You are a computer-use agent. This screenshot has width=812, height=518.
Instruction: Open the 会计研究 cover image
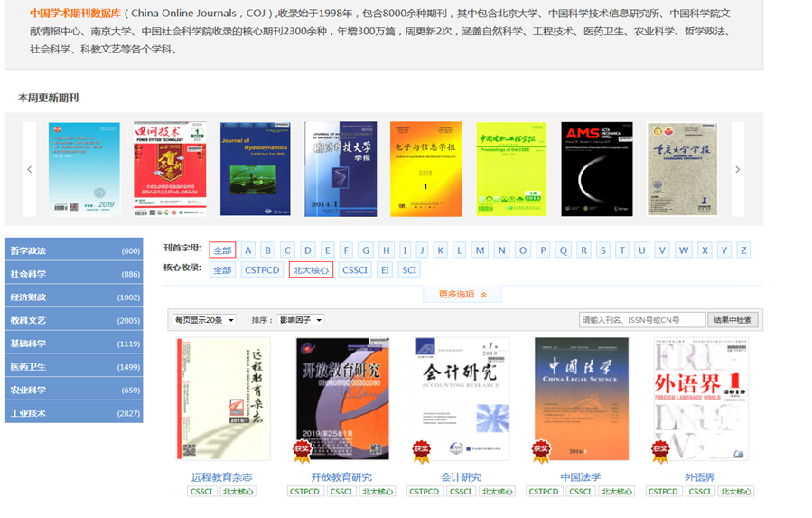(462, 399)
